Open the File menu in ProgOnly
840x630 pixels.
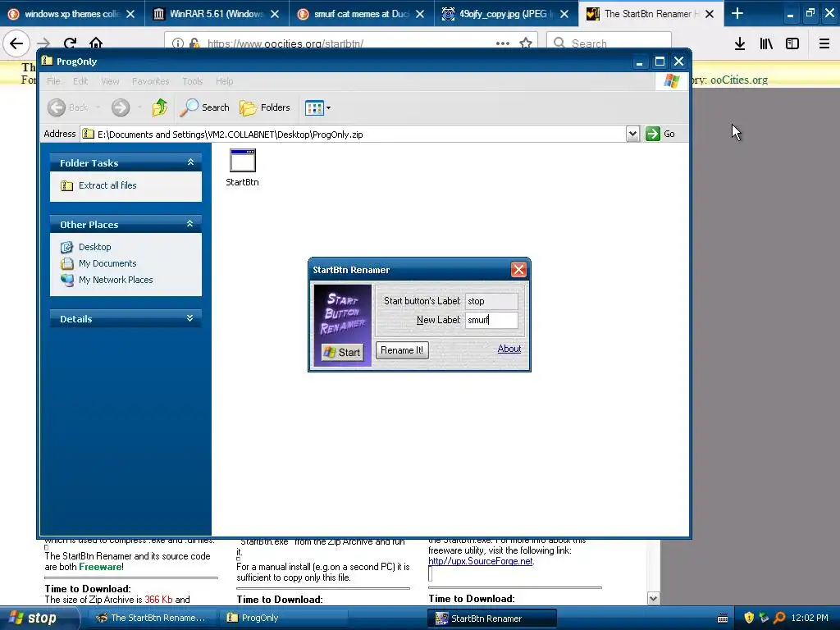tap(53, 81)
